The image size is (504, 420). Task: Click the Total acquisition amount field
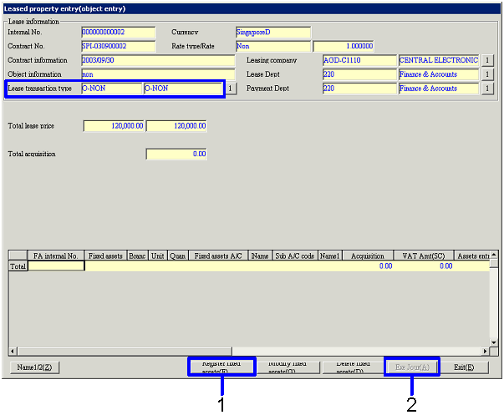176,154
